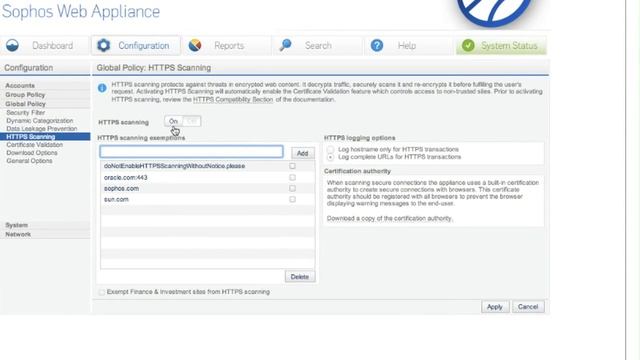Open General Options in sidebar
The image size is (640, 360).
pos(29,161)
